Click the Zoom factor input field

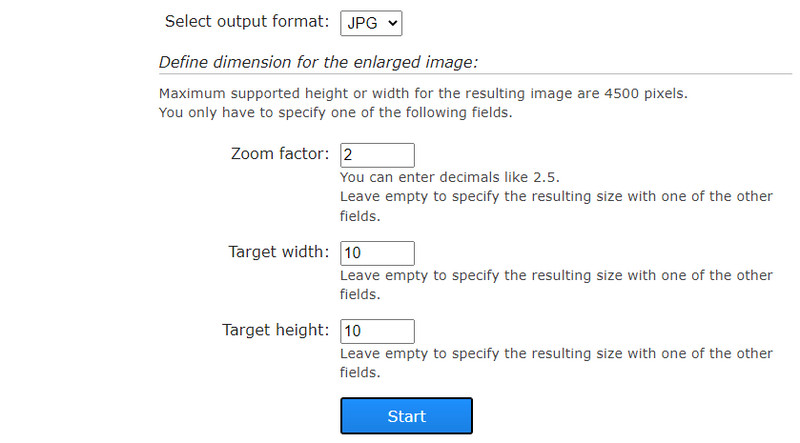(x=377, y=155)
